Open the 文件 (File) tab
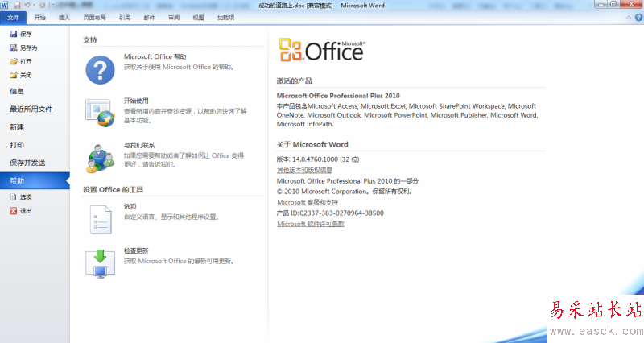644x343 pixels. coord(13,18)
